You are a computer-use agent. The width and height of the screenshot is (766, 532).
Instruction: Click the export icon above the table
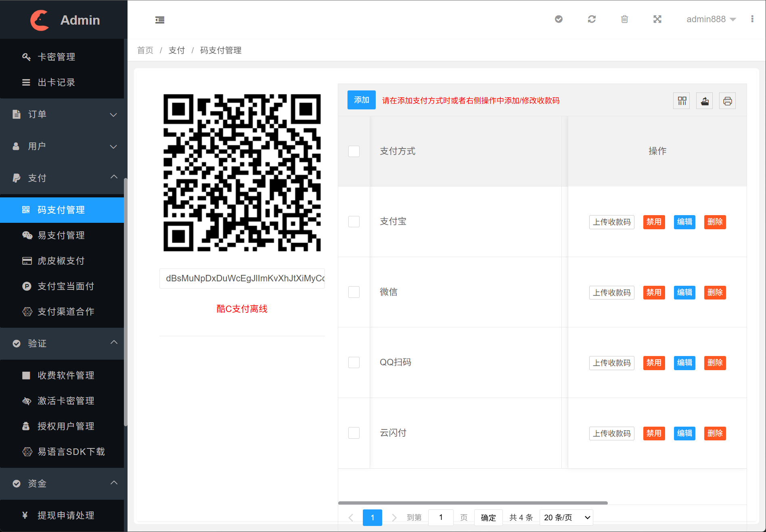point(704,101)
